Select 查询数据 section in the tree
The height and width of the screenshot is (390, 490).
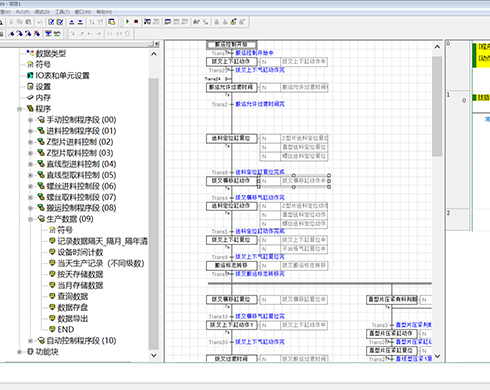click(73, 296)
